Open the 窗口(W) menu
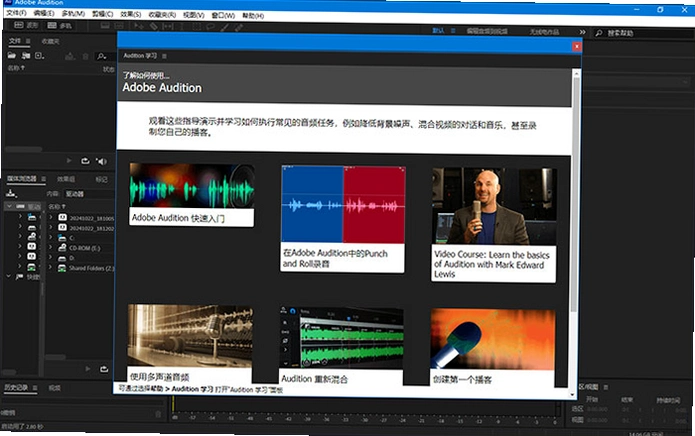The image size is (695, 436). (x=223, y=16)
